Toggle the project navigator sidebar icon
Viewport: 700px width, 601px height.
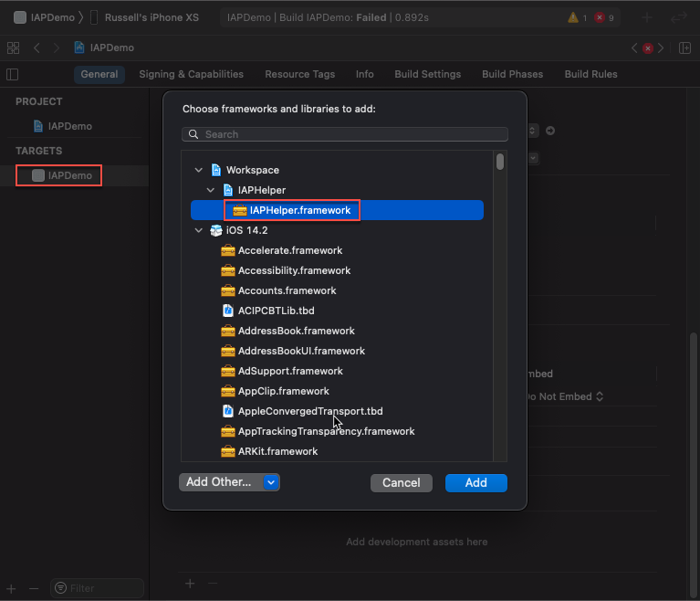pyautogui.click(x=13, y=74)
